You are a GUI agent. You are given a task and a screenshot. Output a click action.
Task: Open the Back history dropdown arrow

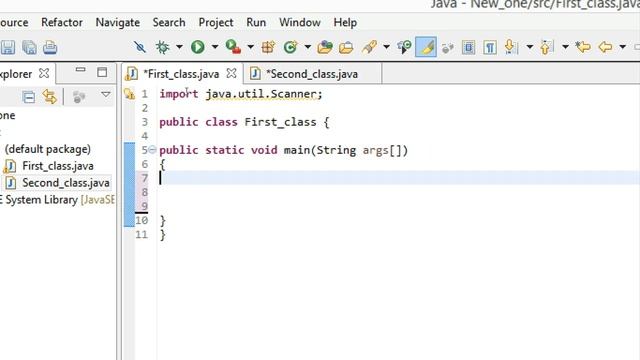[622, 47]
